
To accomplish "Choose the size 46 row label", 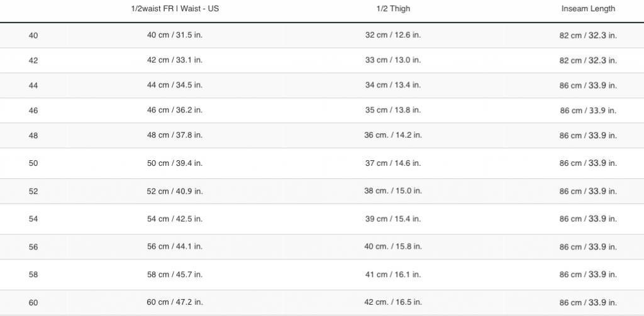I will pos(33,111).
